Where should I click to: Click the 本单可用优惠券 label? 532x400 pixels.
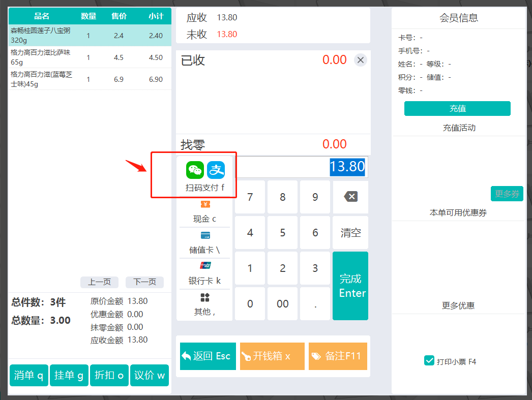point(458,212)
